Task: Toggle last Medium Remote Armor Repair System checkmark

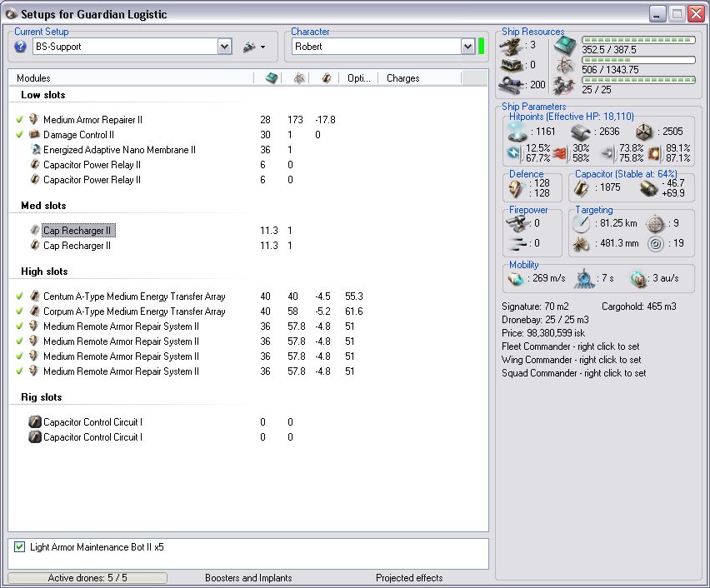Action: pos(19,371)
